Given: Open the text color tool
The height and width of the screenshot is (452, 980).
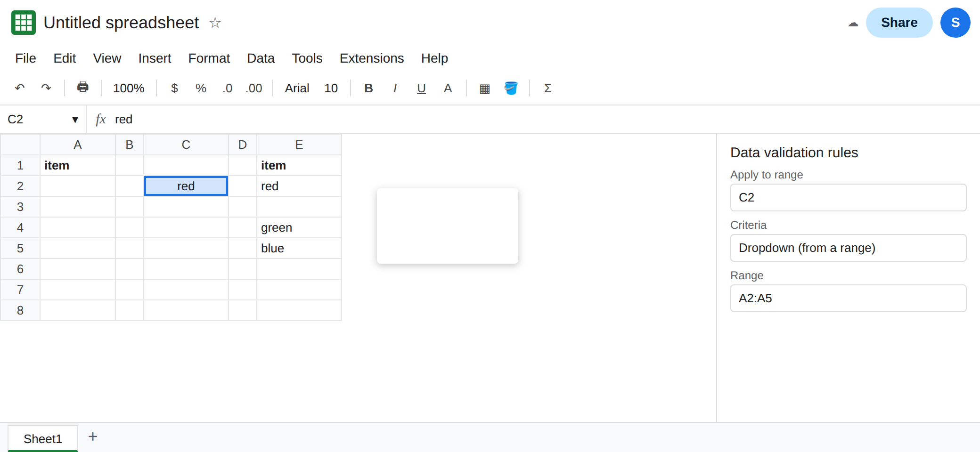Looking at the screenshot, I should click(x=448, y=88).
